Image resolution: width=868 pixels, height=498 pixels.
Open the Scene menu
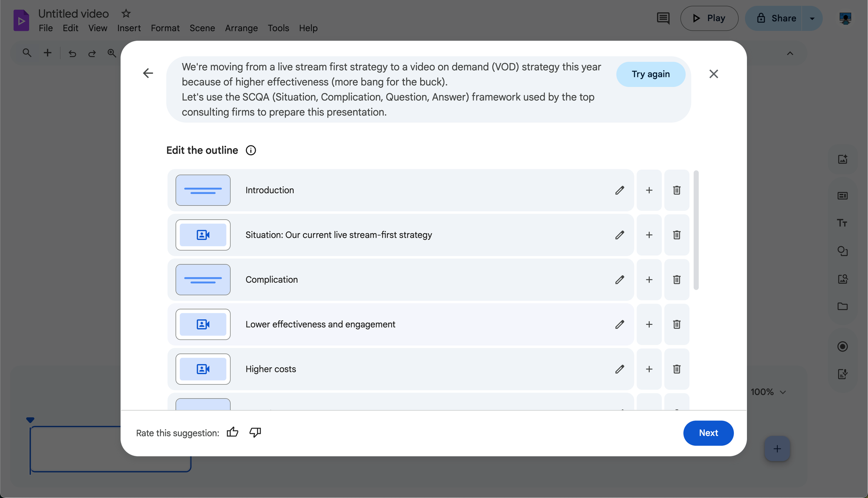coord(202,28)
